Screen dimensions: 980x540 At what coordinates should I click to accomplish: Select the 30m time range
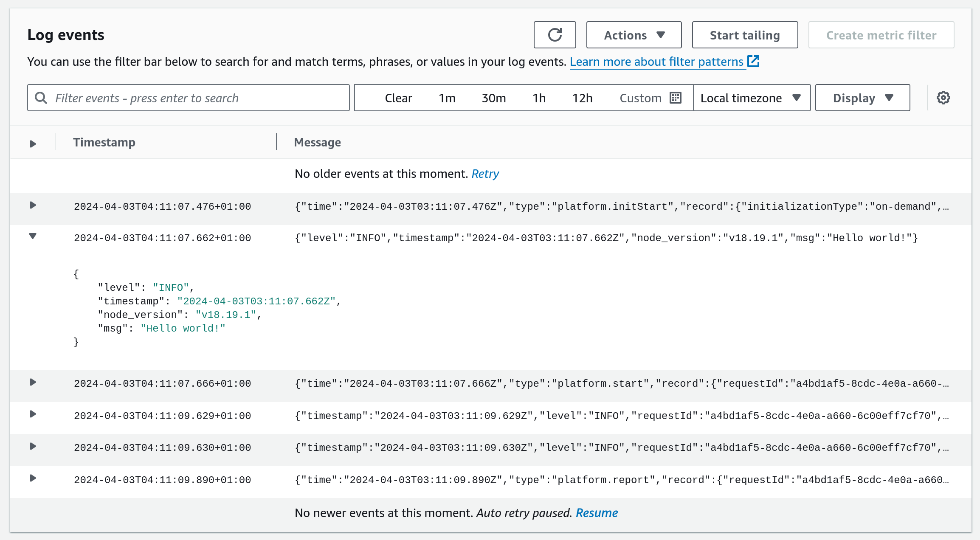coord(493,98)
